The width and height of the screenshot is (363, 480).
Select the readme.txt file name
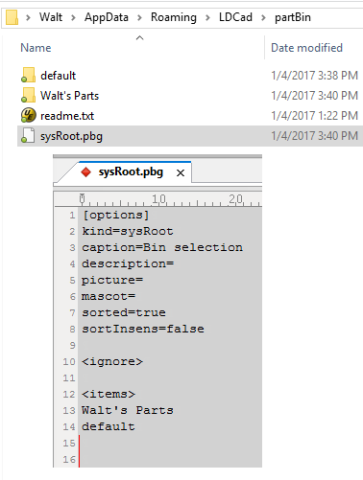coord(67,116)
